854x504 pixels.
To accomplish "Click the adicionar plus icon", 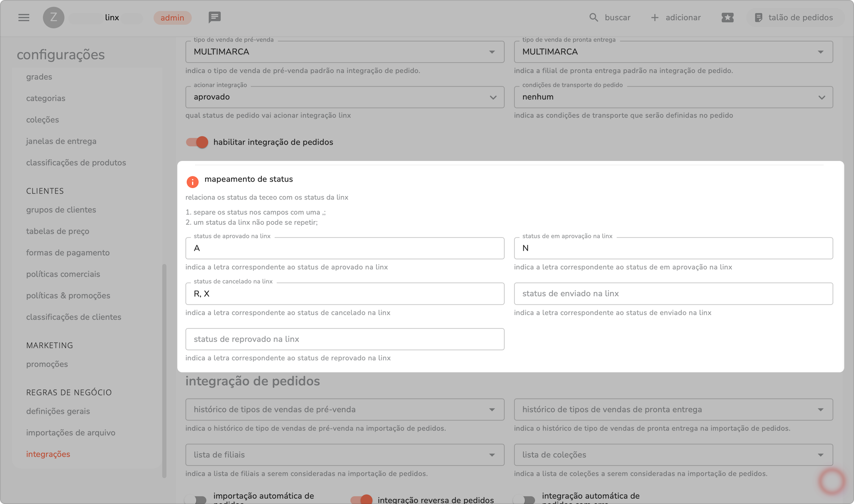I will (x=654, y=17).
